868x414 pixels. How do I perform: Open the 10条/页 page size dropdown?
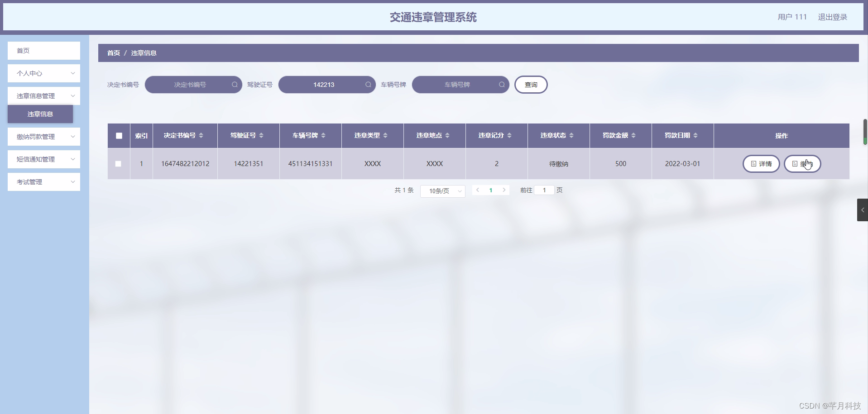[x=442, y=191]
